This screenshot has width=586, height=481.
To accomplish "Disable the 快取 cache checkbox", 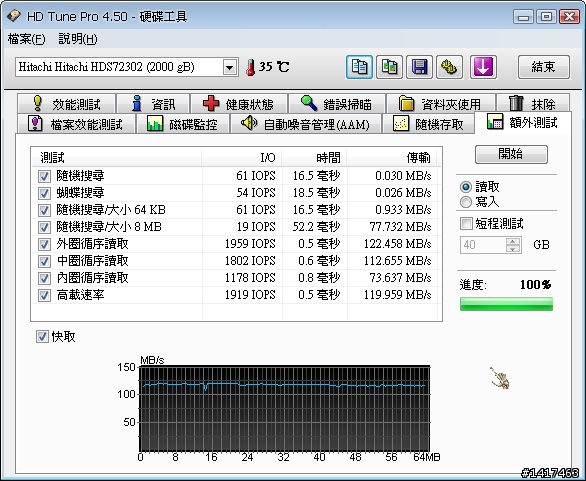I will click(42, 336).
